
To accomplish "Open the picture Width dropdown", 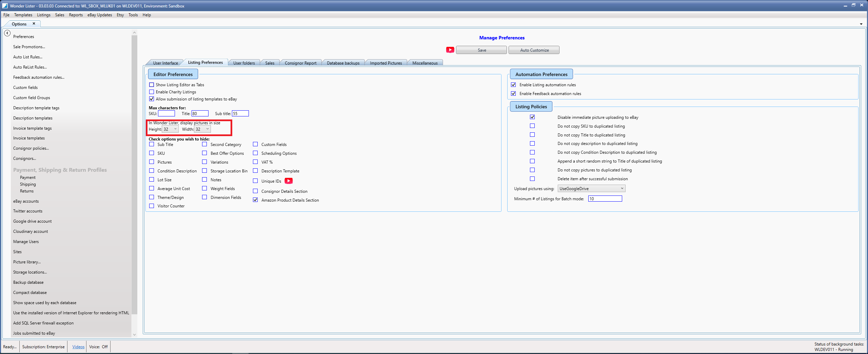I will 202,129.
